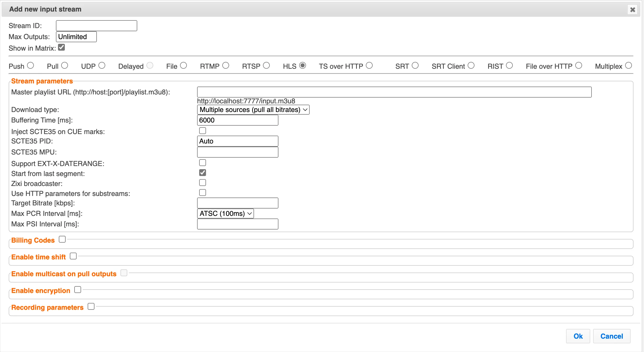The width and height of the screenshot is (644, 352).
Task: Choose SRT Client input type
Action: coord(471,65)
